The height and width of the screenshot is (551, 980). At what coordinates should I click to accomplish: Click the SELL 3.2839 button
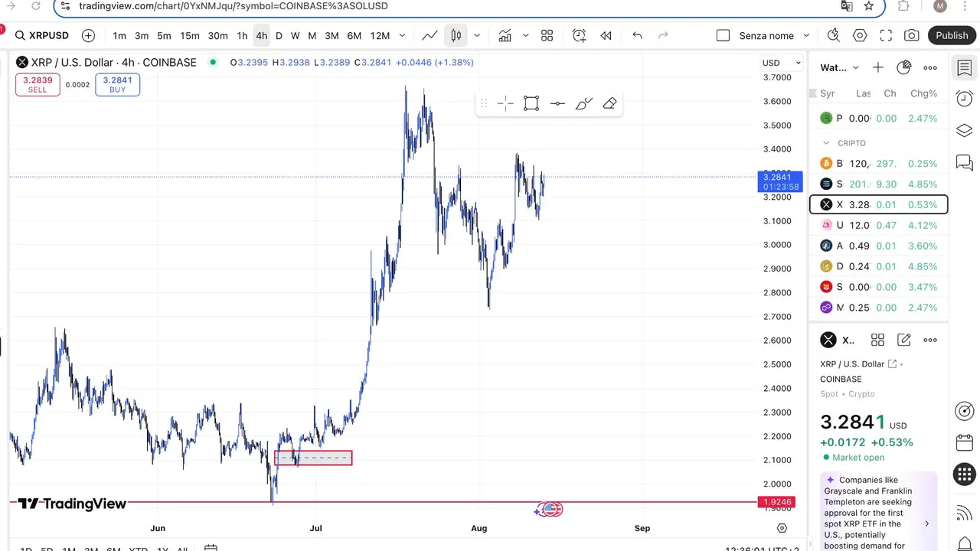38,84
